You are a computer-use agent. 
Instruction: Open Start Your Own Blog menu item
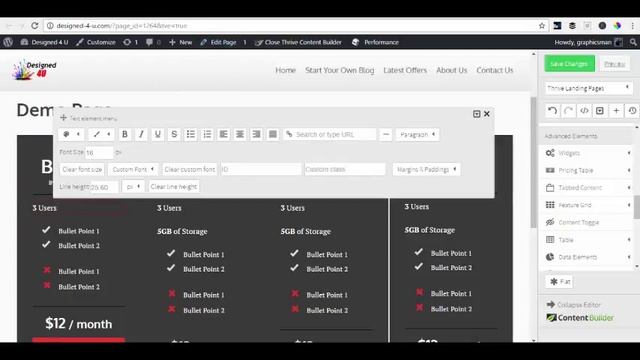[x=340, y=70]
